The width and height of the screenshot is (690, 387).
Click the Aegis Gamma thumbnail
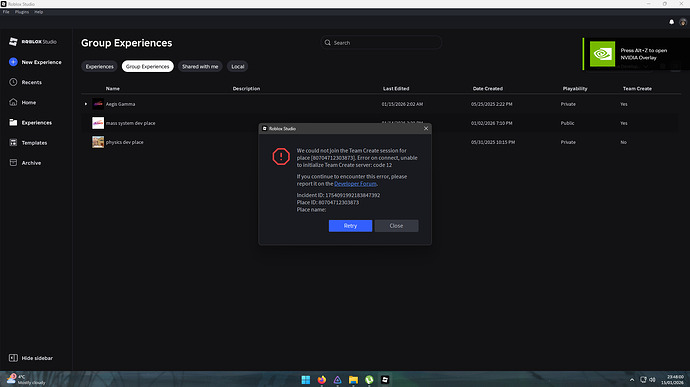tap(98, 104)
